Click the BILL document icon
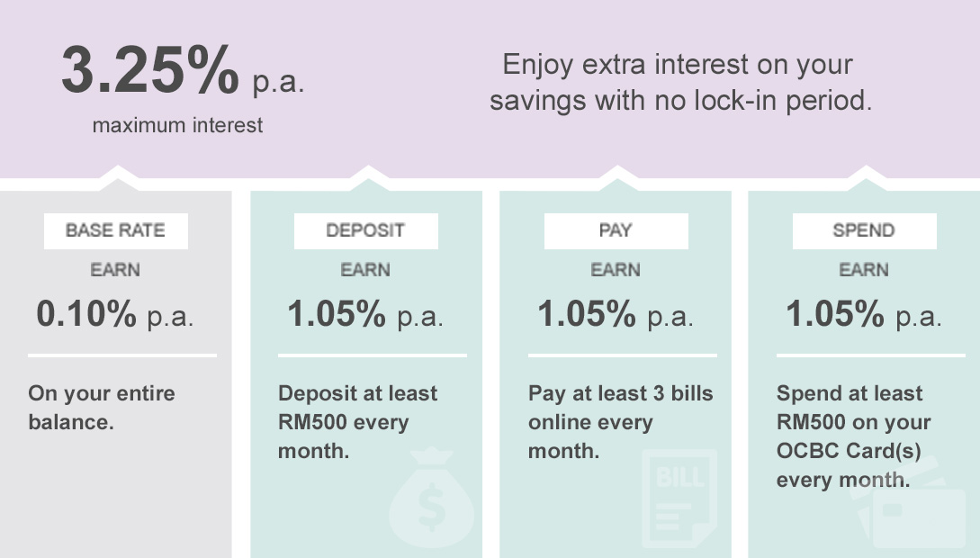This screenshot has height=558, width=980. (679, 498)
